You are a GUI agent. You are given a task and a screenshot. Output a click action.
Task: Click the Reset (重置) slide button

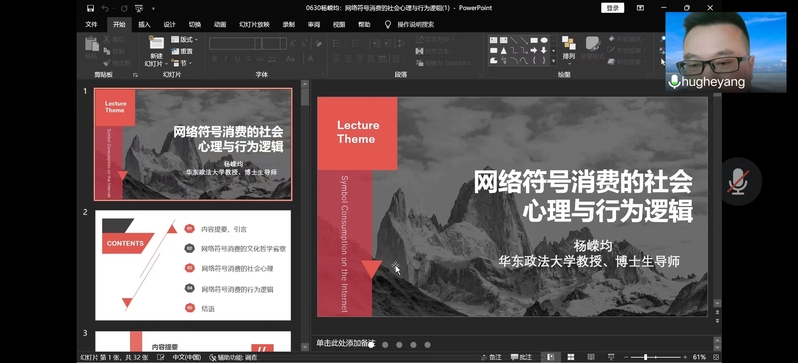pos(182,51)
